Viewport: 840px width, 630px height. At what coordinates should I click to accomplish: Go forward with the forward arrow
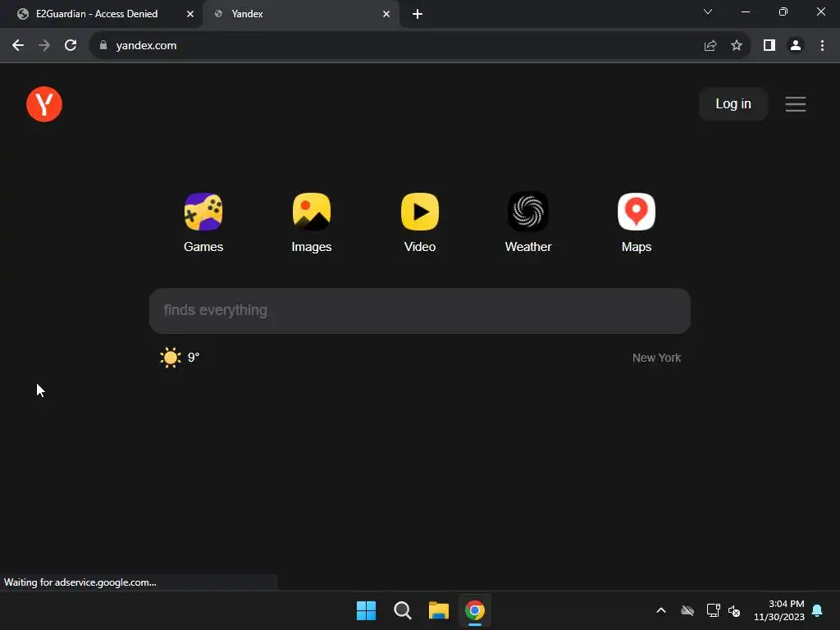44,46
